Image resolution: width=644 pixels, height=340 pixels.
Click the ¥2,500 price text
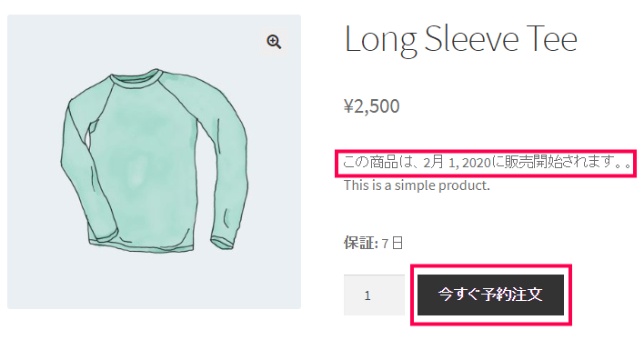click(x=371, y=106)
